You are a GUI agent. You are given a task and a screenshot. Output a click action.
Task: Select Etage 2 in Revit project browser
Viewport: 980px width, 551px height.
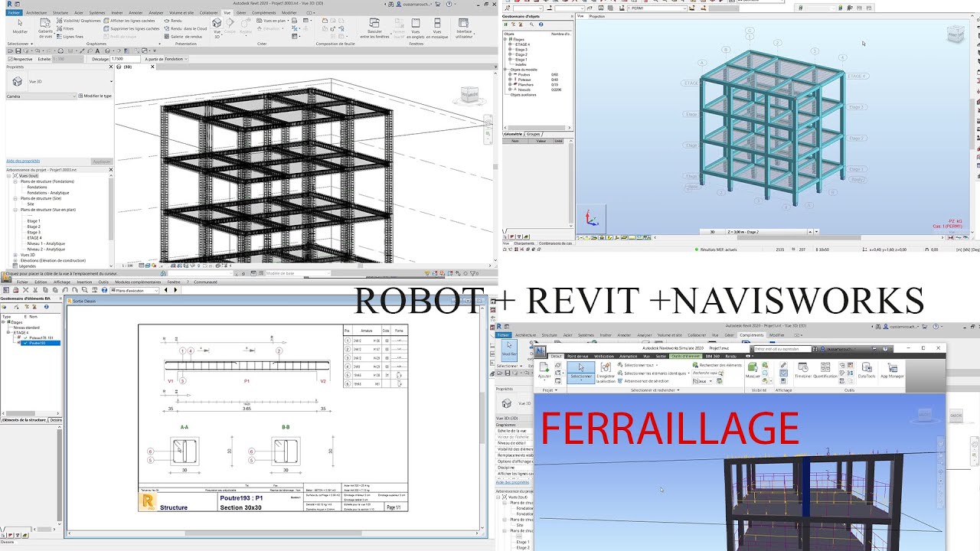(34, 227)
